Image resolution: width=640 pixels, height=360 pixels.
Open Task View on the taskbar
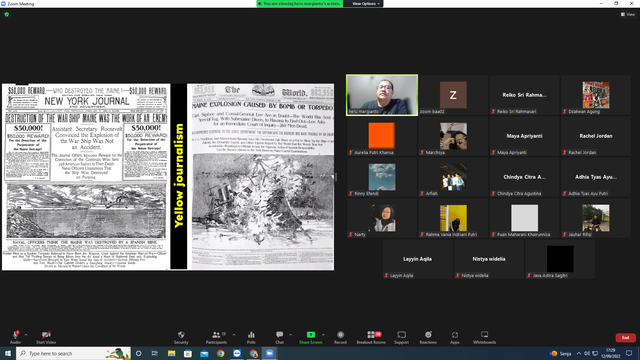pos(155,353)
